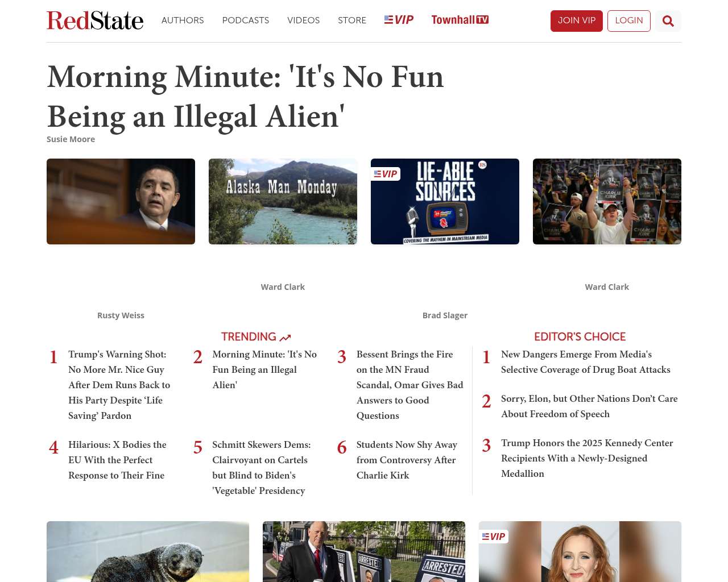Open the Morning Minute headline article
Image resolution: width=728 pixels, height=582 pixels.
(x=246, y=96)
